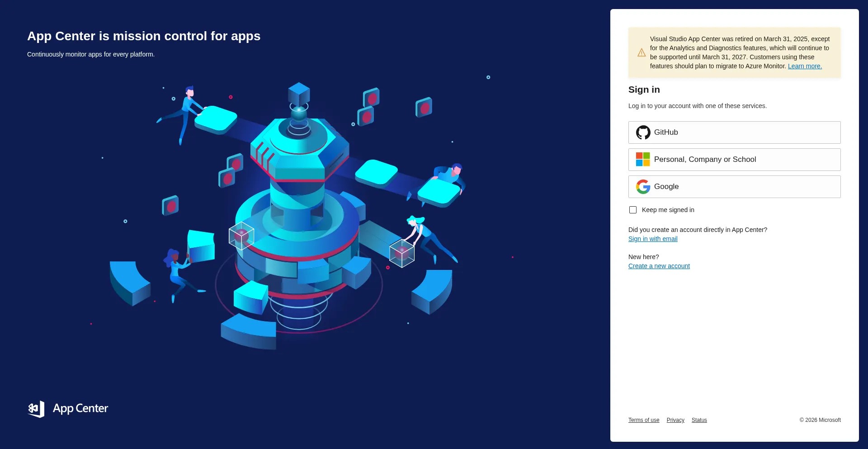Follow the Sign in with email link
Viewport: 868px width, 449px height.
(x=653, y=239)
